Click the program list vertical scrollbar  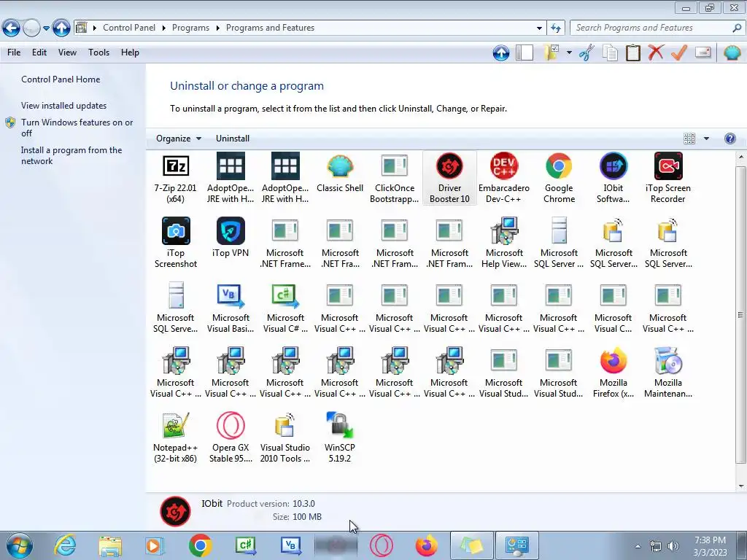(740, 314)
